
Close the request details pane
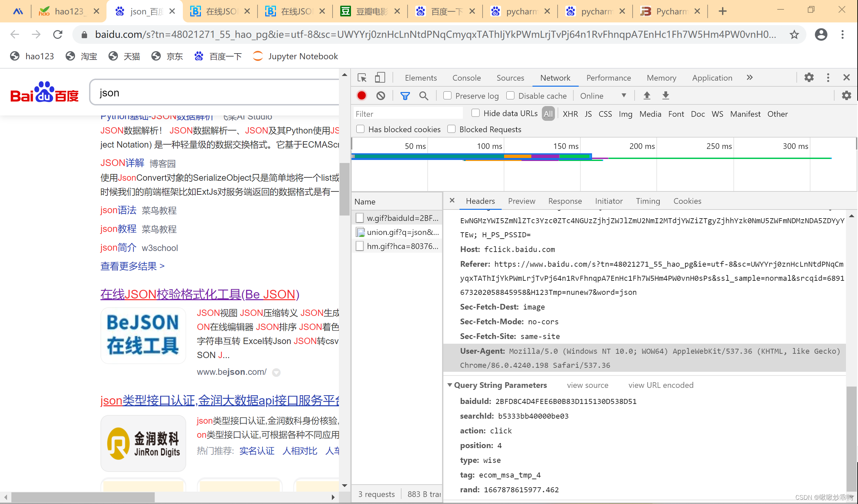(x=452, y=200)
